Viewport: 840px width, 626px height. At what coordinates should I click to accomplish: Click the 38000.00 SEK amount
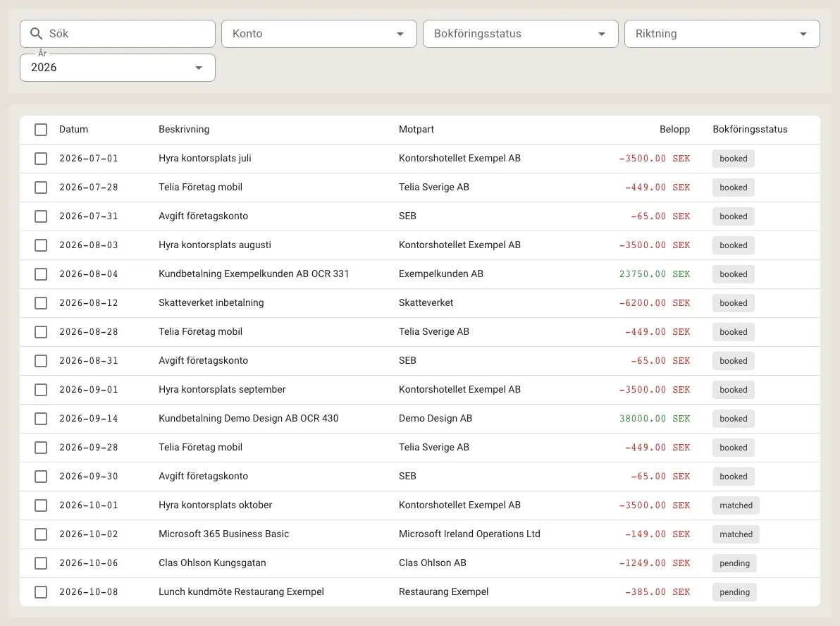[655, 419]
